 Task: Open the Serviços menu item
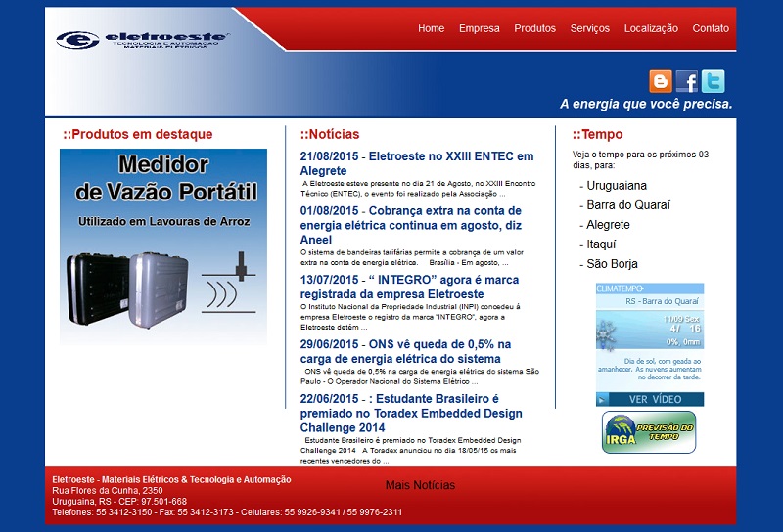pyautogui.click(x=589, y=28)
